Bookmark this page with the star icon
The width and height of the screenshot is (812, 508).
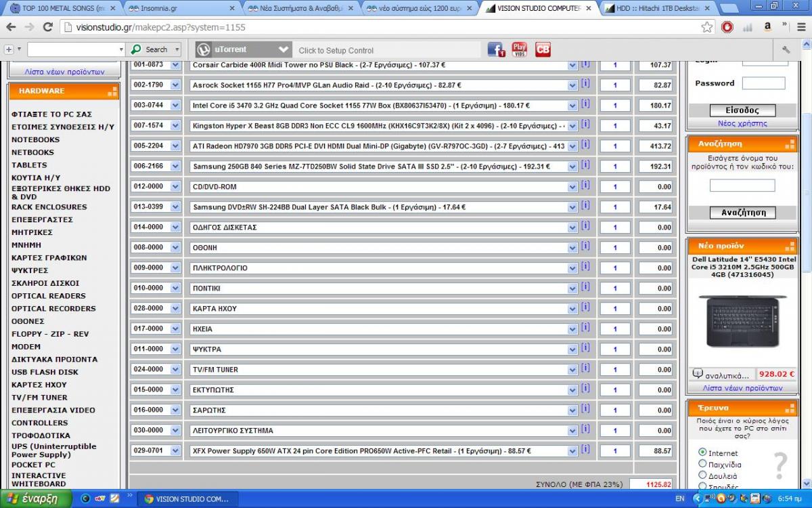pos(707,27)
